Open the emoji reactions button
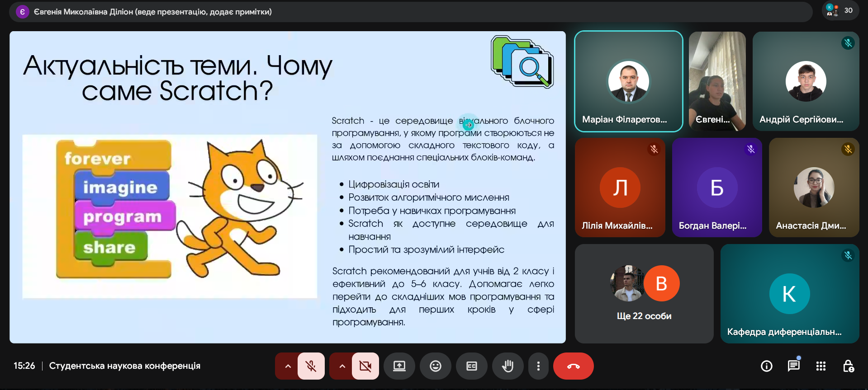Image resolution: width=868 pixels, height=390 pixels. pyautogui.click(x=436, y=366)
